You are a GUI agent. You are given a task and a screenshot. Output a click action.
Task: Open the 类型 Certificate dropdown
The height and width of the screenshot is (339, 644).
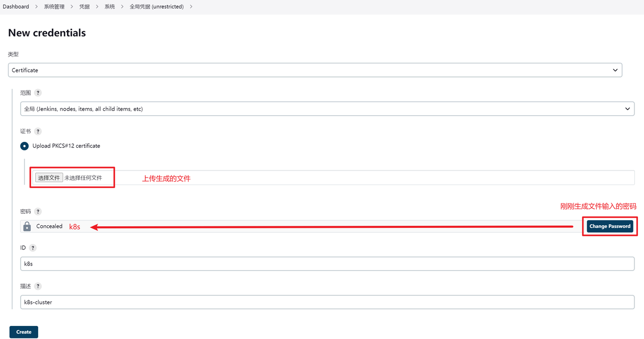(x=315, y=70)
